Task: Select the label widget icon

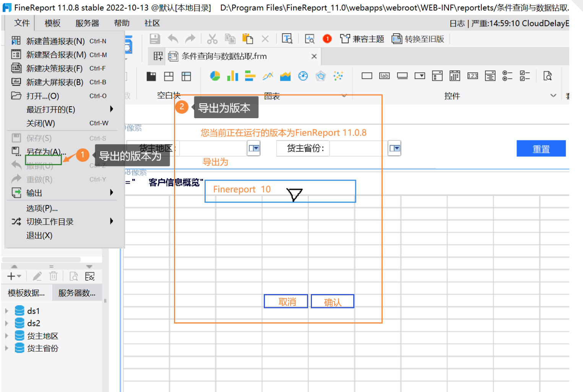Action: [384, 76]
